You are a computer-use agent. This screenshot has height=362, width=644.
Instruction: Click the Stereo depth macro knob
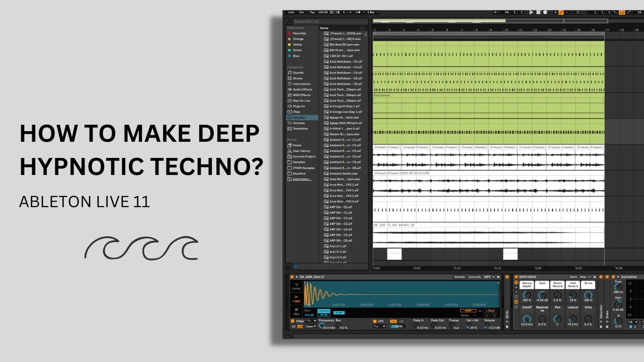tap(527, 295)
